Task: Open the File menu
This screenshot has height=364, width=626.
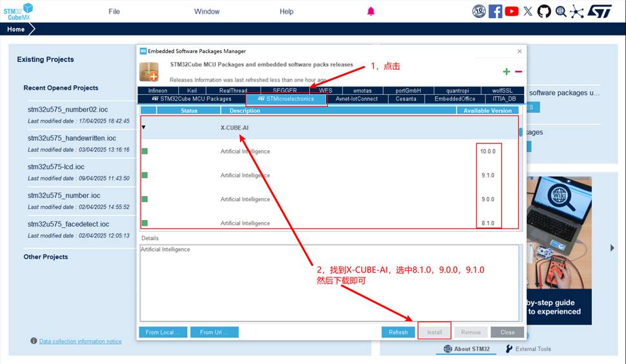Action: click(x=114, y=12)
